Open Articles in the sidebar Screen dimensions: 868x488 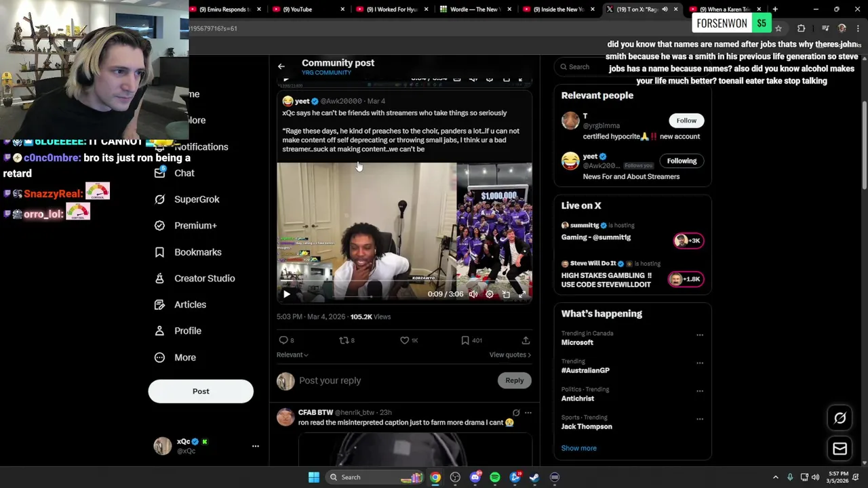tap(180, 305)
